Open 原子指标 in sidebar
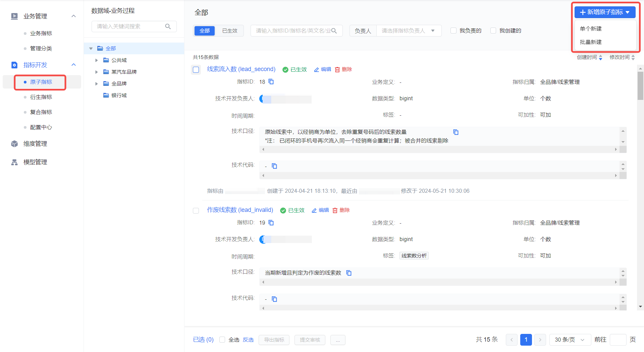The width and height of the screenshot is (644, 352). (41, 82)
